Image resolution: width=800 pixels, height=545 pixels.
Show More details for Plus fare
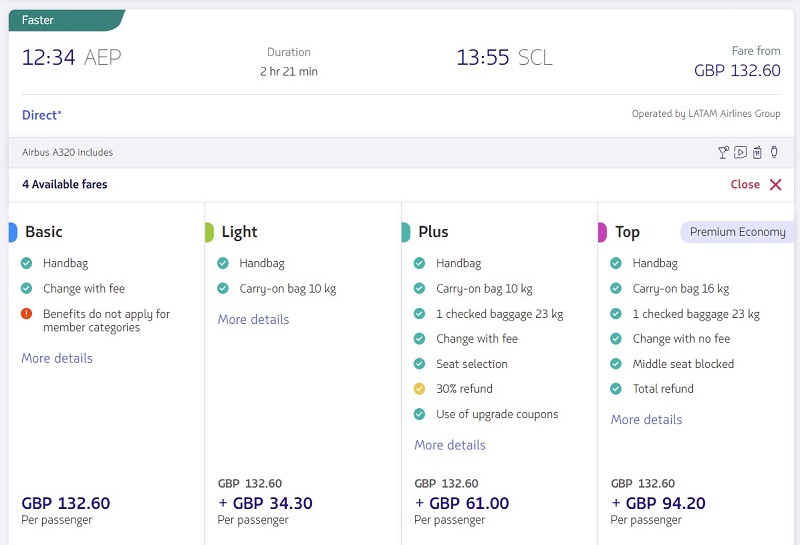click(450, 445)
